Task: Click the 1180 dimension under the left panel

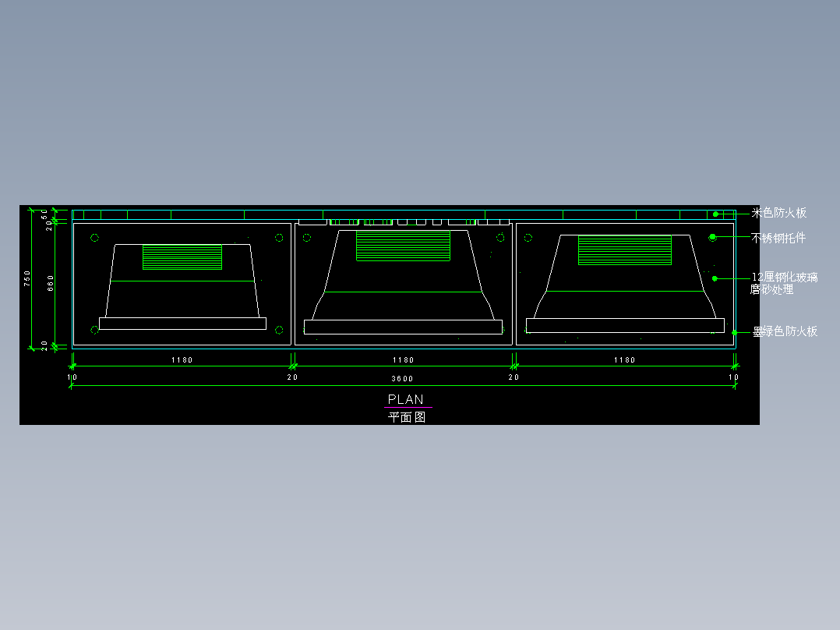Action: (182, 359)
